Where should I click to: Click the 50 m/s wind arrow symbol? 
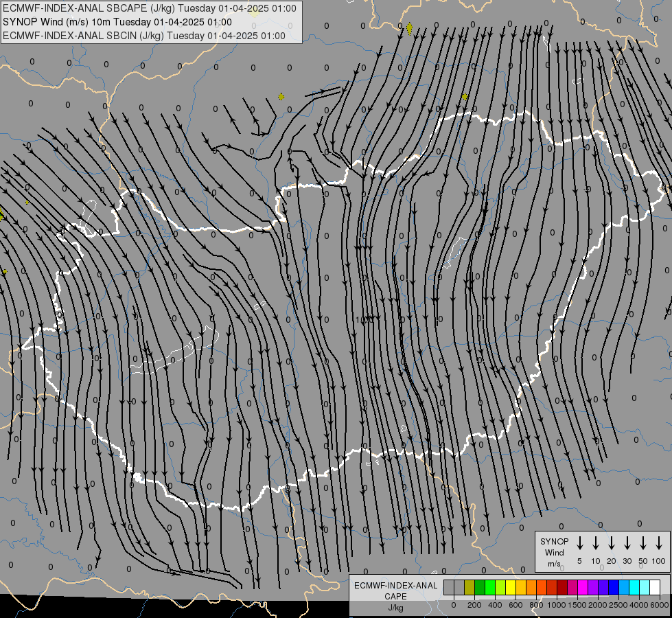click(x=643, y=543)
